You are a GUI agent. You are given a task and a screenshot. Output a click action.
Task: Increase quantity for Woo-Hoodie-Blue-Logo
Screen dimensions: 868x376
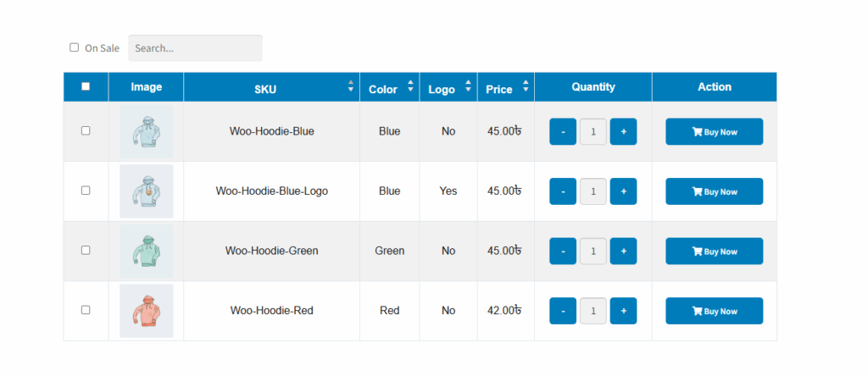tap(623, 191)
